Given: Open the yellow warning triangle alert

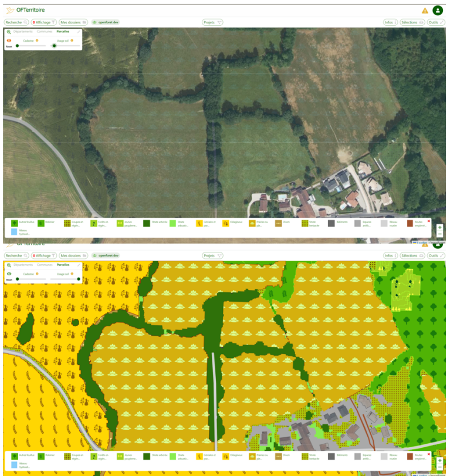Looking at the screenshot, I should pos(425,11).
